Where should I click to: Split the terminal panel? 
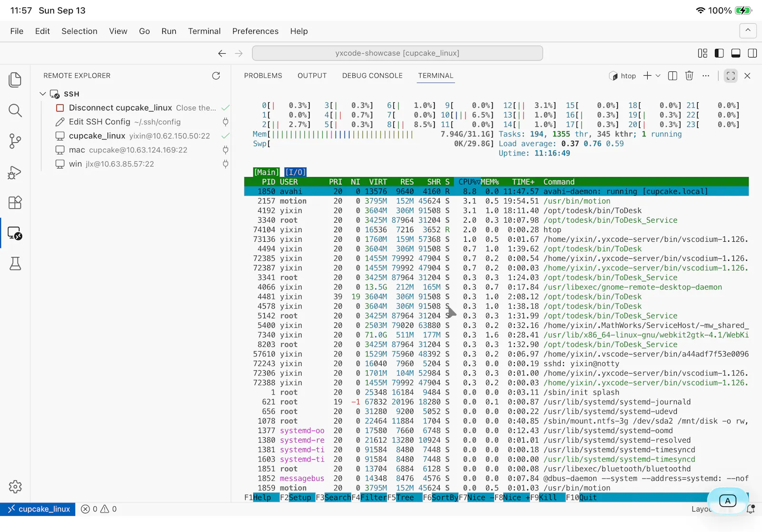coord(672,76)
